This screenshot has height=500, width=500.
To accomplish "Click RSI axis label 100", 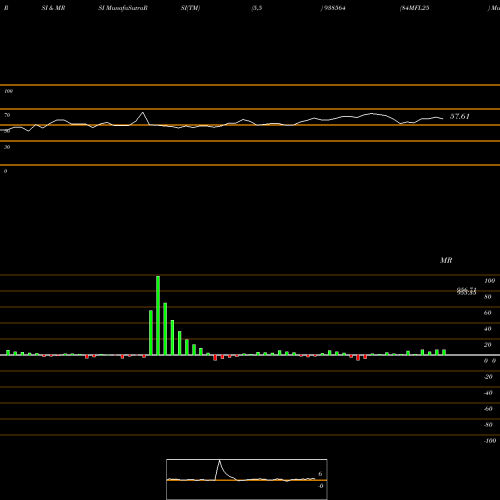I will pyautogui.click(x=9, y=91).
